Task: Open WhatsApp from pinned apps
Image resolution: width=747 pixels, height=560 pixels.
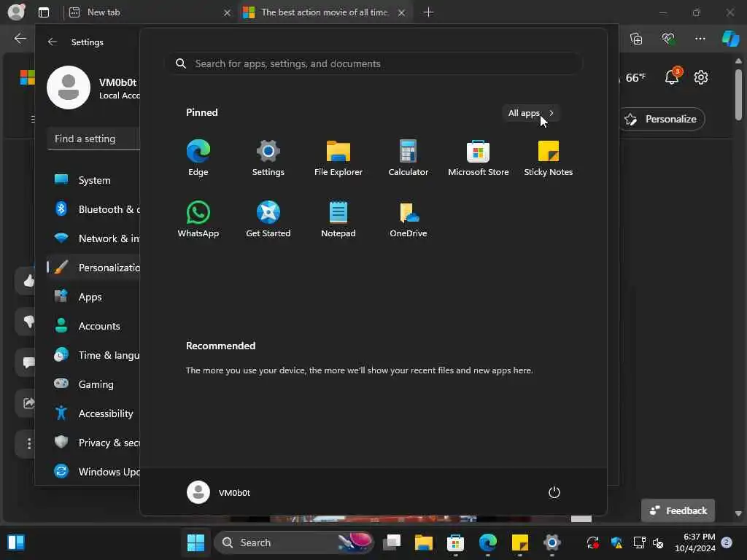Action: click(198, 219)
